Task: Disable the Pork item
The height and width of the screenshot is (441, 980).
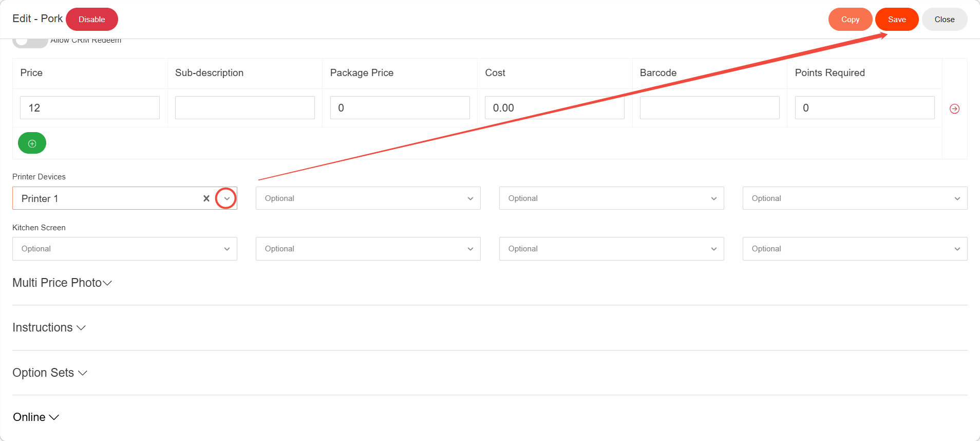Action: 92,20
